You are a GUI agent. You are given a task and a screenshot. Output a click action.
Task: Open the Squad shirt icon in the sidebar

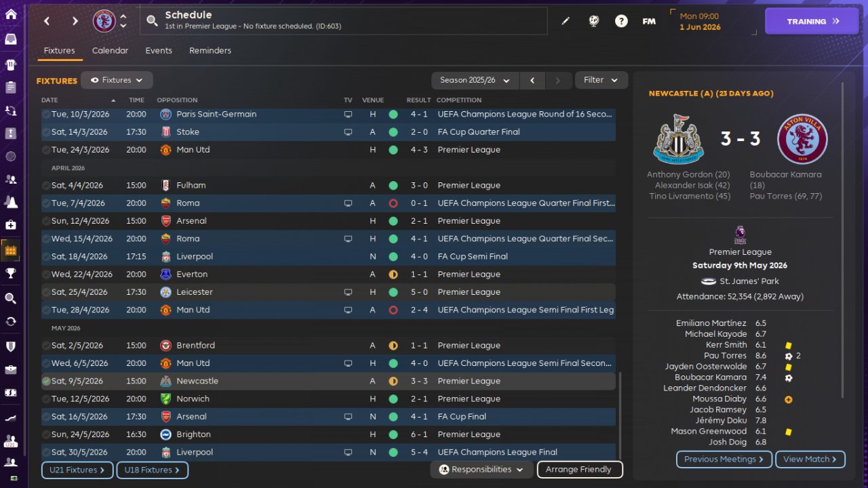(11, 65)
